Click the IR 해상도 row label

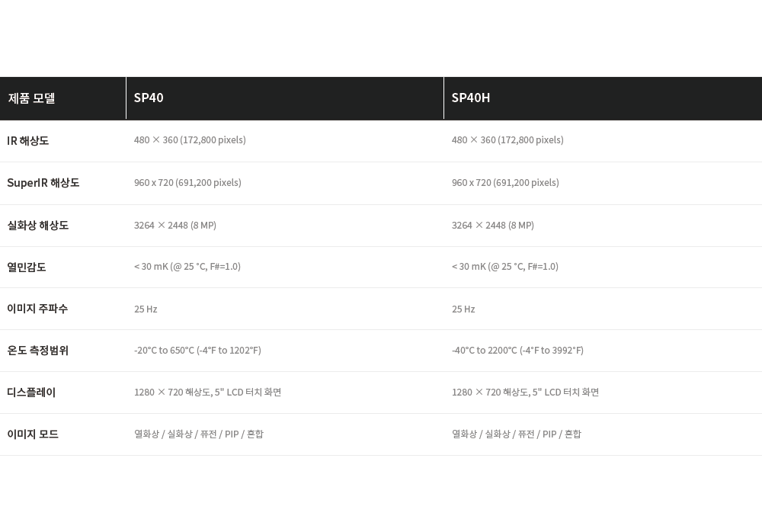(x=27, y=141)
